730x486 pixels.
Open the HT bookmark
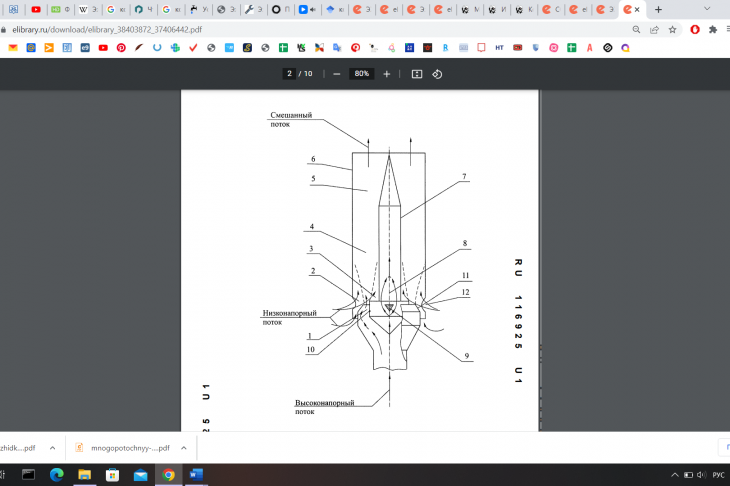[x=499, y=47]
